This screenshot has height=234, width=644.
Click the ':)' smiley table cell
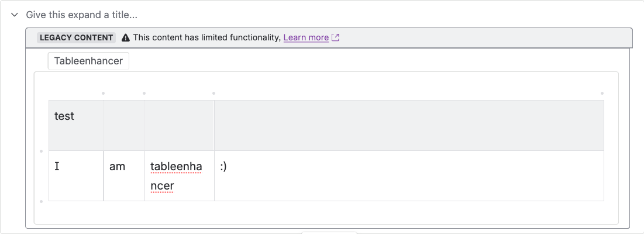point(409,175)
